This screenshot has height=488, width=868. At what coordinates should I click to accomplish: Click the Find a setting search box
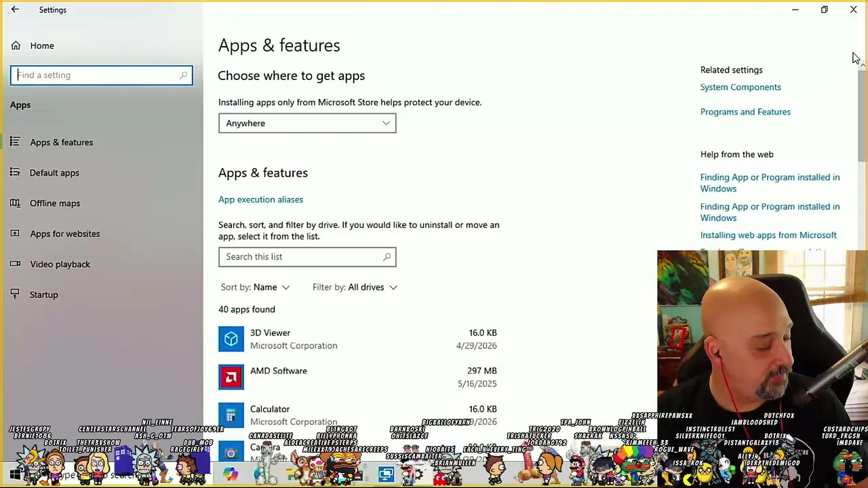(x=101, y=75)
